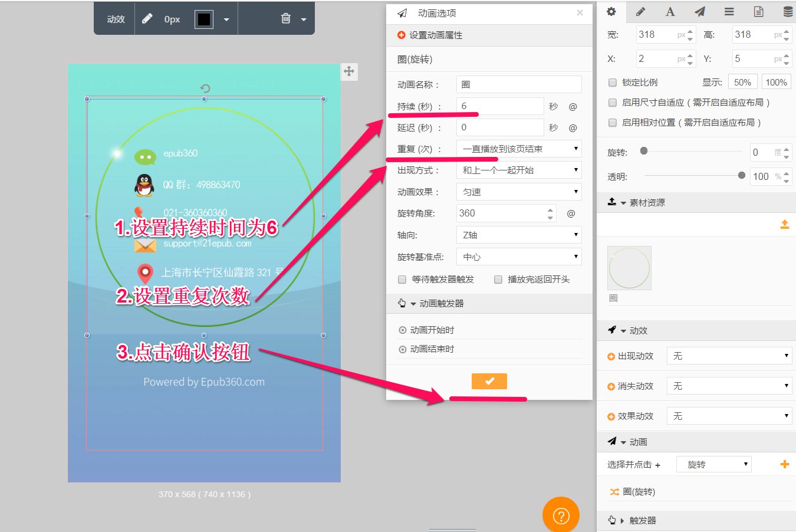Click the paper plane icon in dialog title
This screenshot has width=796, height=532.
[x=403, y=13]
